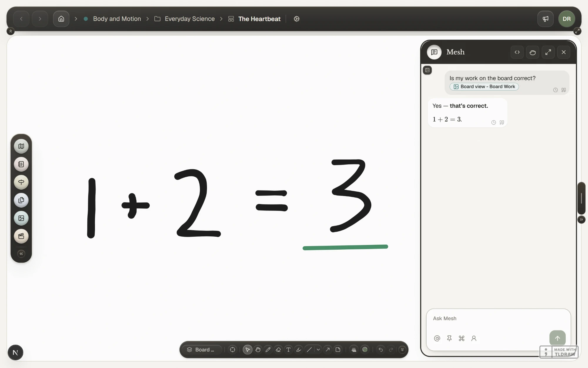Image resolution: width=588 pixels, height=368 pixels.
Task: Pick the highlighter tool
Action: point(299,349)
